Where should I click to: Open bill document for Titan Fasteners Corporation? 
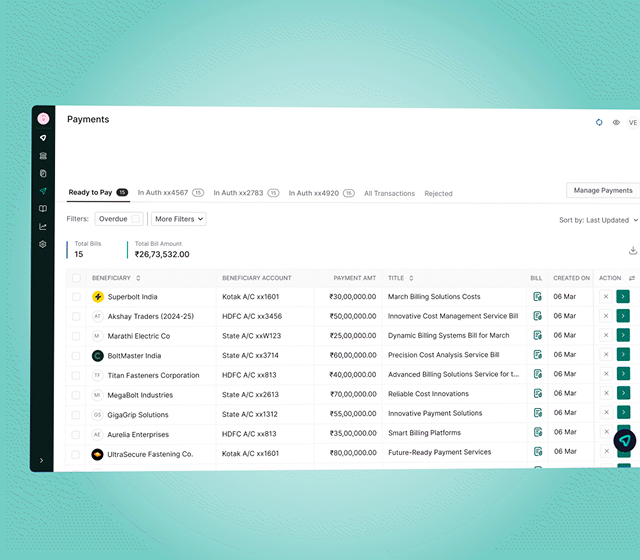click(538, 373)
